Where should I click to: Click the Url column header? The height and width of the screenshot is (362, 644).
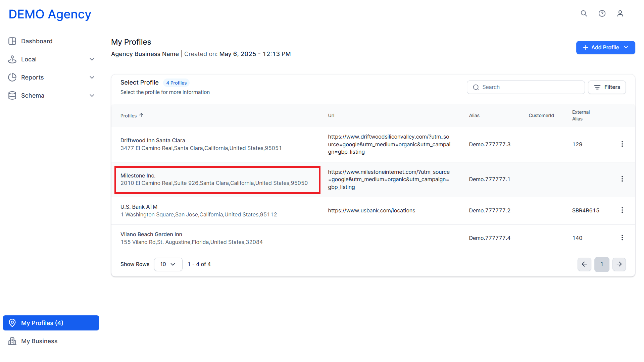point(331,115)
